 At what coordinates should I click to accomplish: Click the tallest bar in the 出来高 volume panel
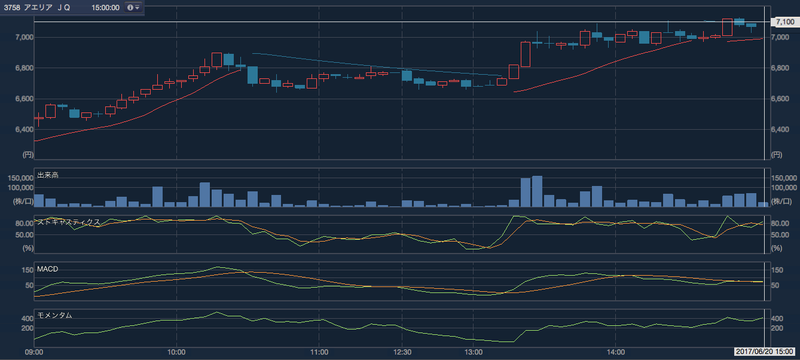[x=537, y=191]
